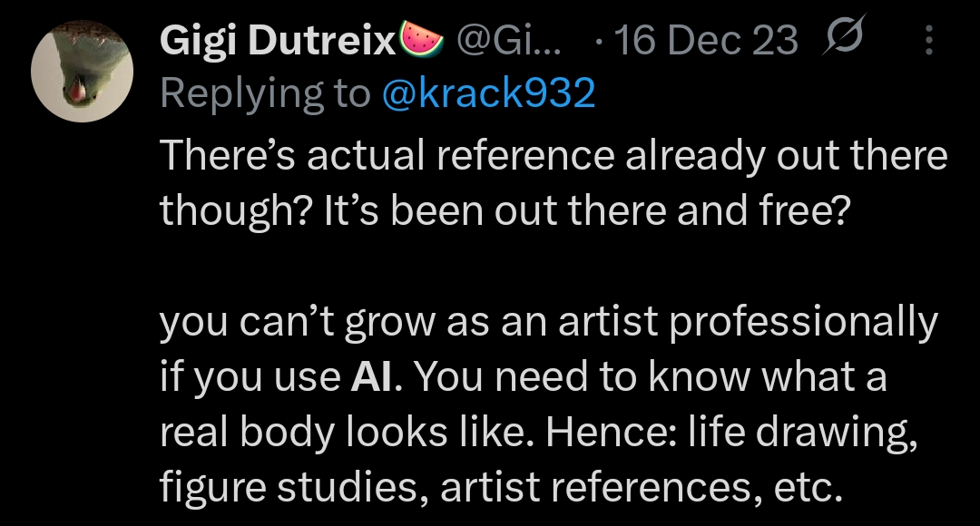Click 'artist references, etc.' at the tweet's end
Viewport: 980px width, 526px height.
(x=642, y=488)
